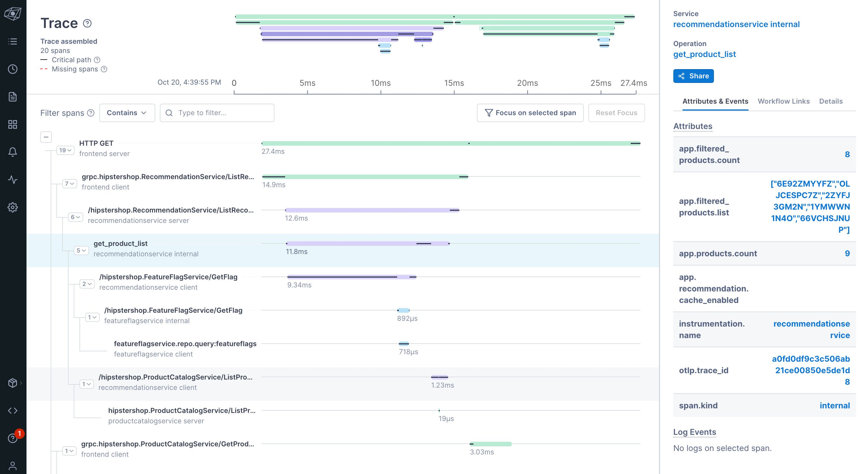Click the clock history icon in sidebar
Screen dimensions: 868x474
pos(13,69)
